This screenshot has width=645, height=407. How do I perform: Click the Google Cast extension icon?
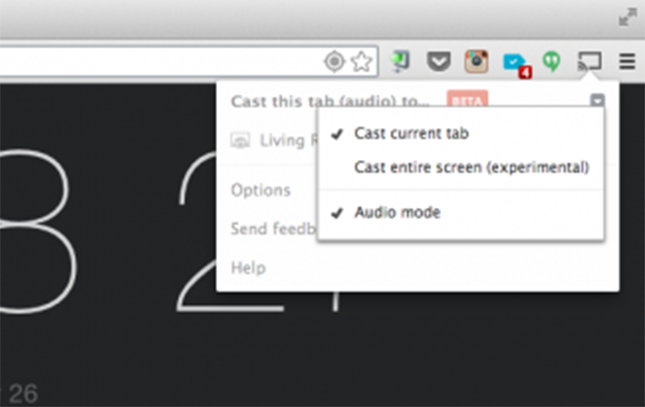coord(589,61)
